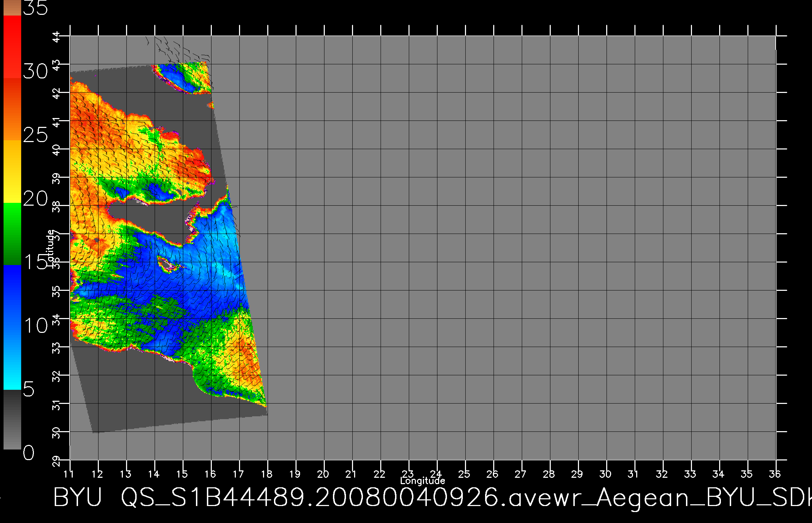The image size is (812, 523).
Task: Click latitude axis tick label 39
Action: (56, 178)
